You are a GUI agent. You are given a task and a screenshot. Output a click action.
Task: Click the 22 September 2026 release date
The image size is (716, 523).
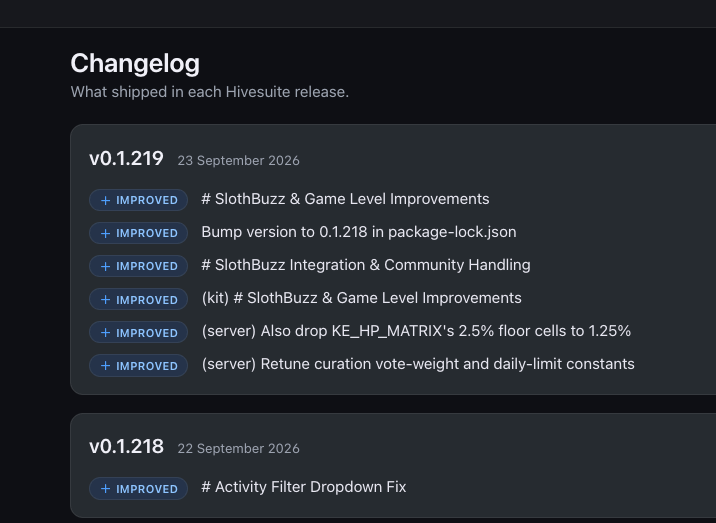coord(238,449)
